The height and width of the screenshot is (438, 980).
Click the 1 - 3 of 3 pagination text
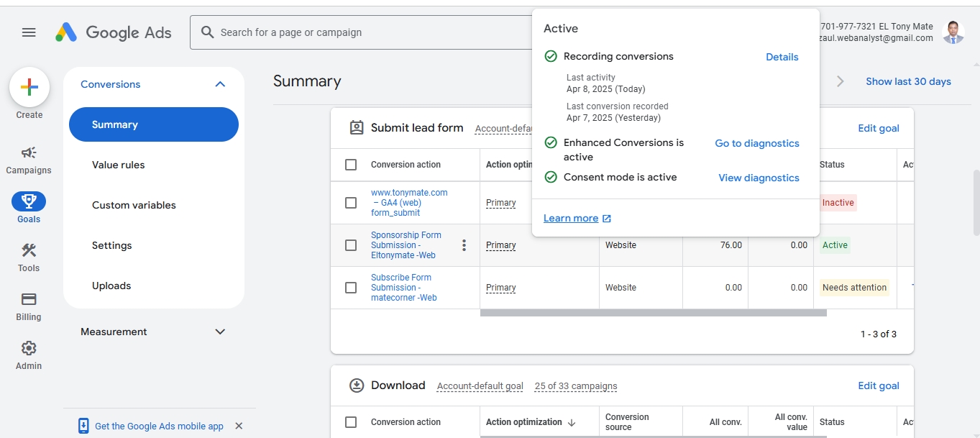[x=879, y=334]
